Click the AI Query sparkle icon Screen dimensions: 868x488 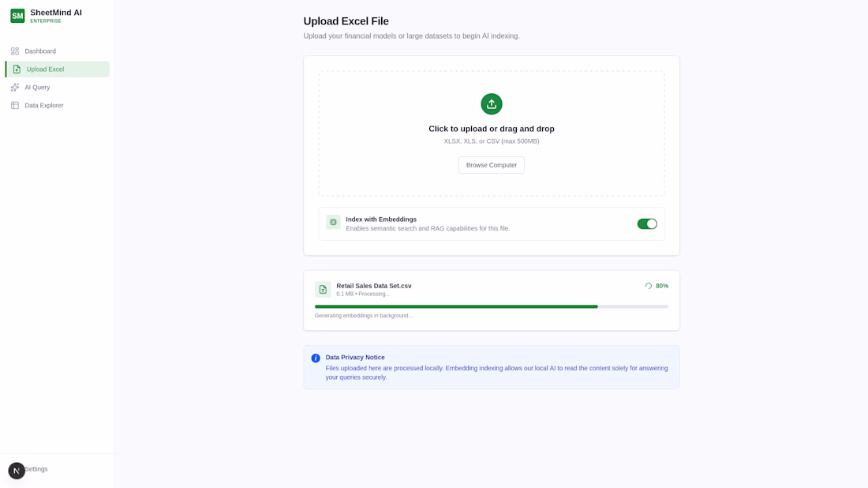(15, 88)
